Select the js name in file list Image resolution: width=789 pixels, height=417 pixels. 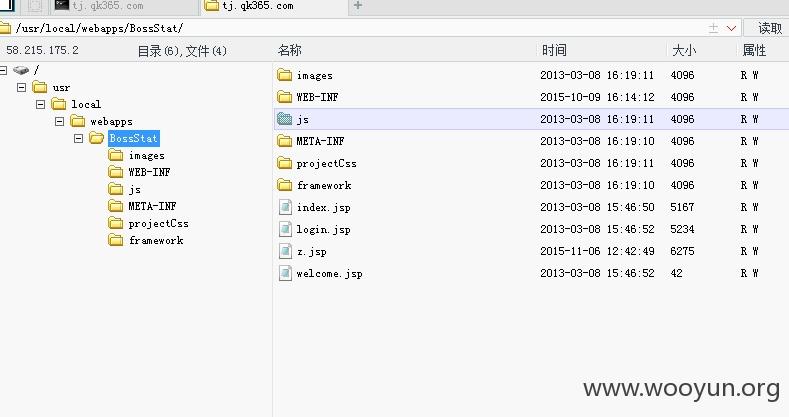click(x=302, y=120)
